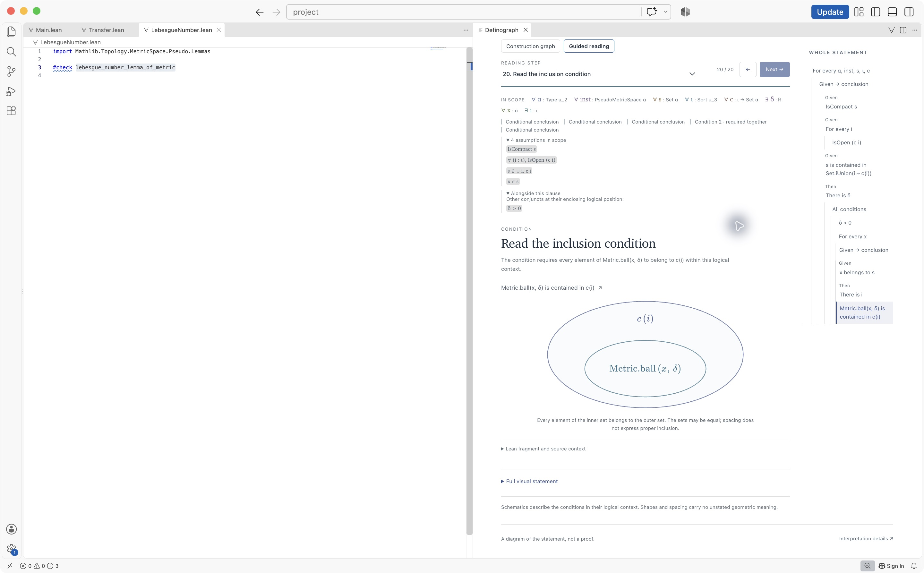Toggle the primary side bar
The image size is (924, 573).
[x=876, y=12]
